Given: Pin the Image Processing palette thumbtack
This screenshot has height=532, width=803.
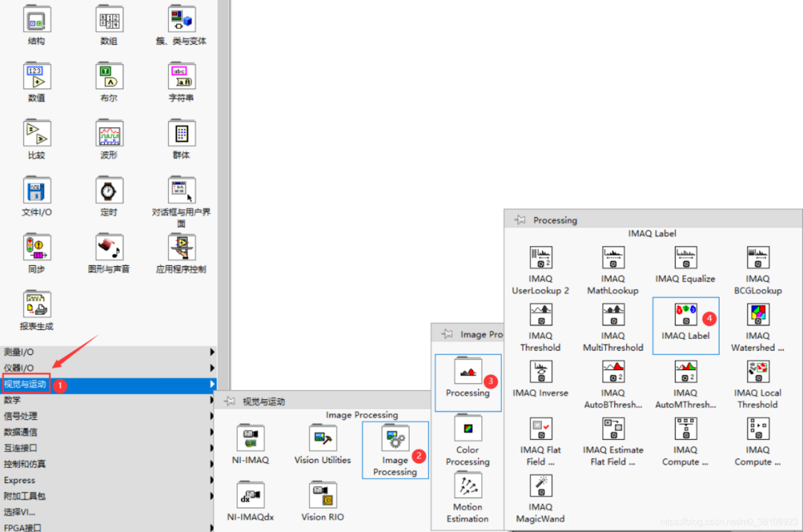Looking at the screenshot, I should (x=447, y=334).
